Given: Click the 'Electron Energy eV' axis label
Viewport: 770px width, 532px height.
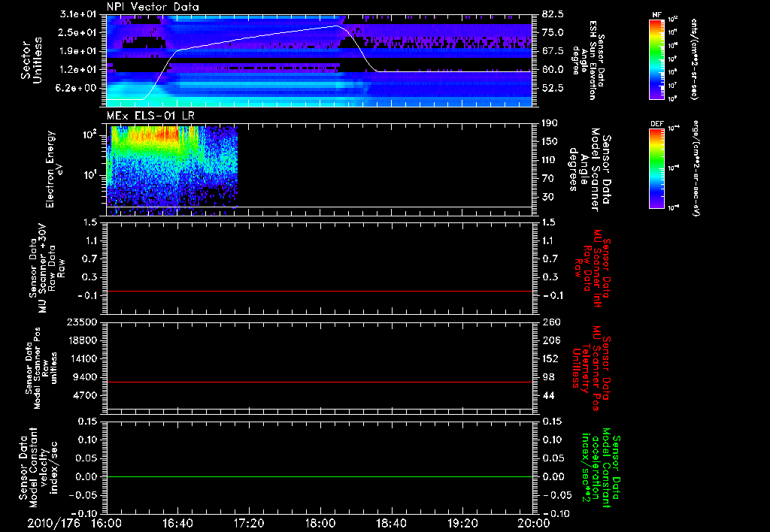Looking at the screenshot, I should click(x=53, y=169).
